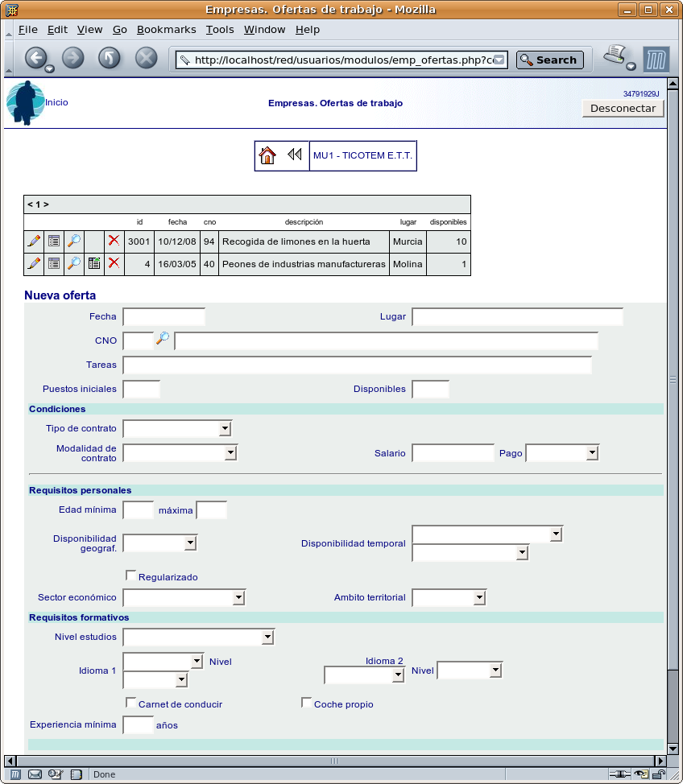Delete offer 3001 with the red X
The height and width of the screenshot is (784, 683).
point(114,241)
